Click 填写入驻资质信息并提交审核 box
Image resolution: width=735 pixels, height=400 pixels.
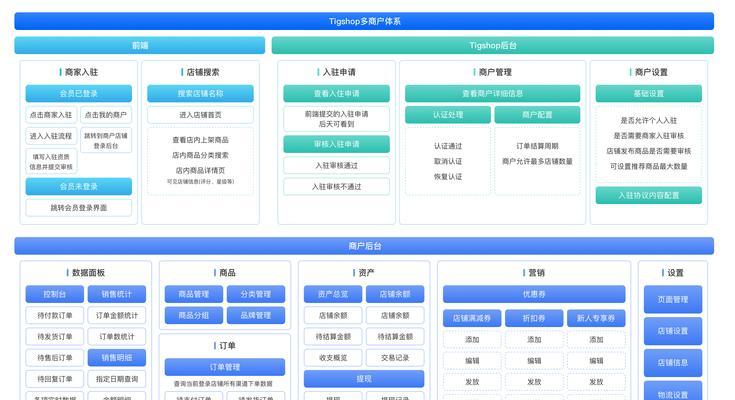51,161
